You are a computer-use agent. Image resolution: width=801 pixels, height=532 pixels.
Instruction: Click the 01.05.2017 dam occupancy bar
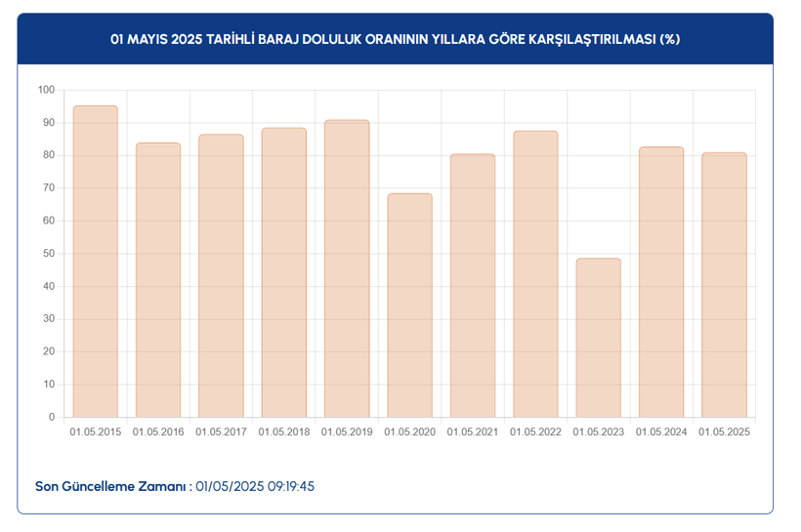(x=221, y=276)
